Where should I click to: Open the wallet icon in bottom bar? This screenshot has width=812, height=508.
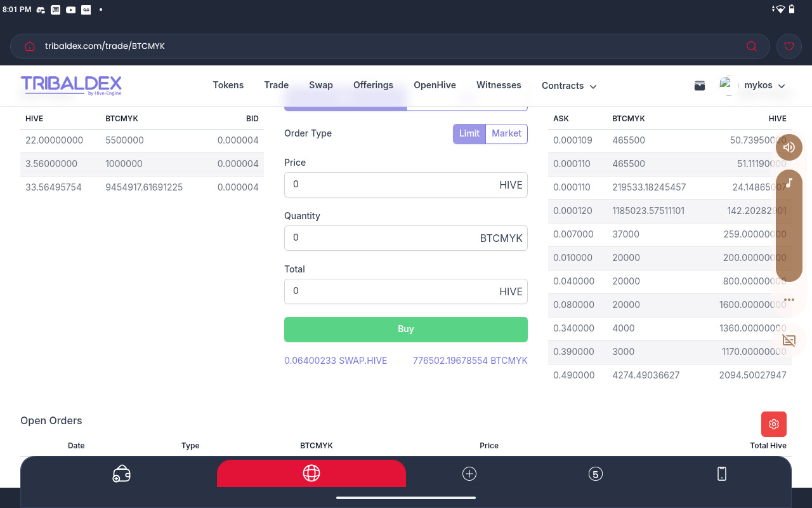pyautogui.click(x=121, y=474)
